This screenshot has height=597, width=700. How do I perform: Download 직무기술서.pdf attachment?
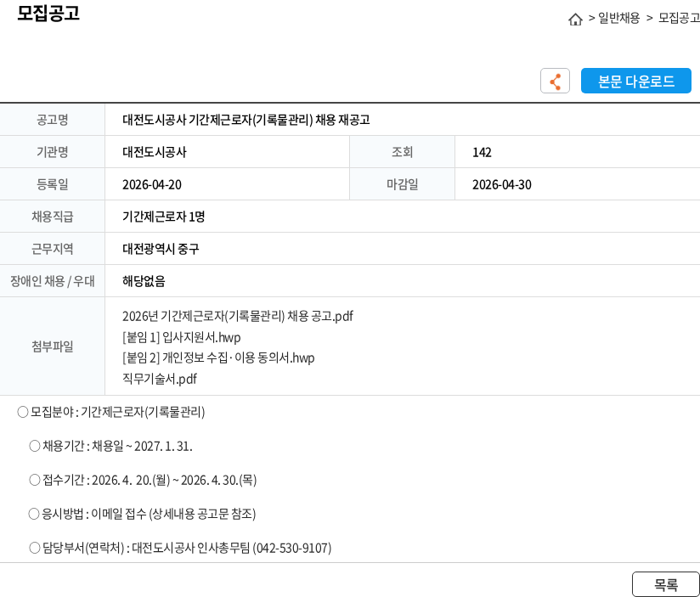pos(160,379)
